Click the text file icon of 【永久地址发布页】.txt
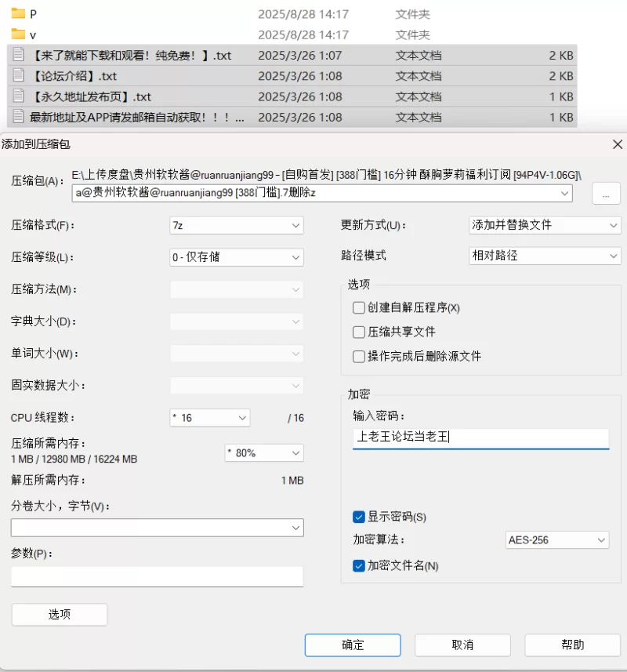The height and width of the screenshot is (672, 627). [x=18, y=96]
